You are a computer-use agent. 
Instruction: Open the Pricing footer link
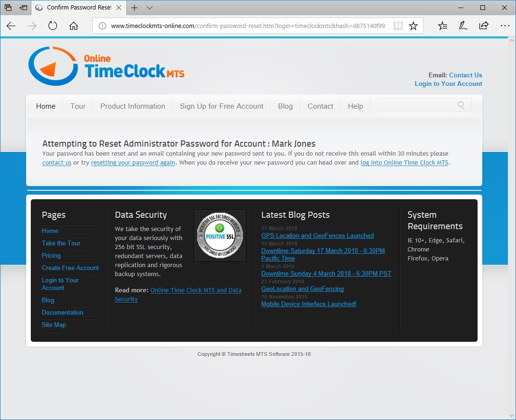point(51,255)
